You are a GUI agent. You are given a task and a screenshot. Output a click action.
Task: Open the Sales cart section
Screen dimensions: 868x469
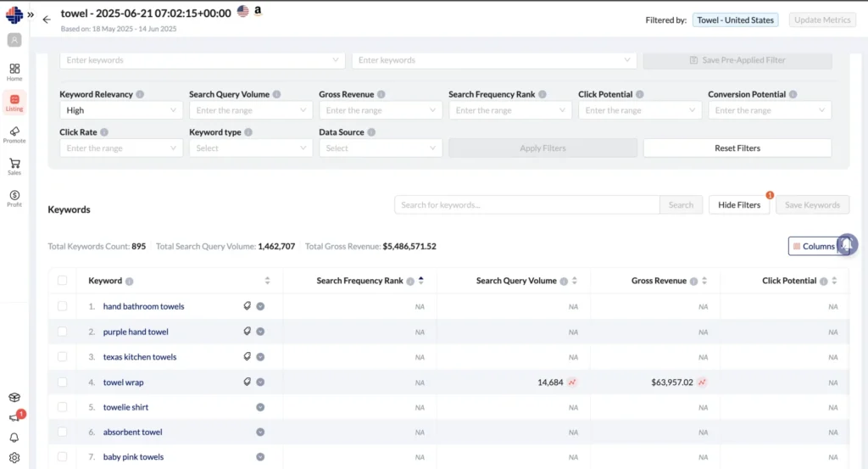[x=14, y=166]
